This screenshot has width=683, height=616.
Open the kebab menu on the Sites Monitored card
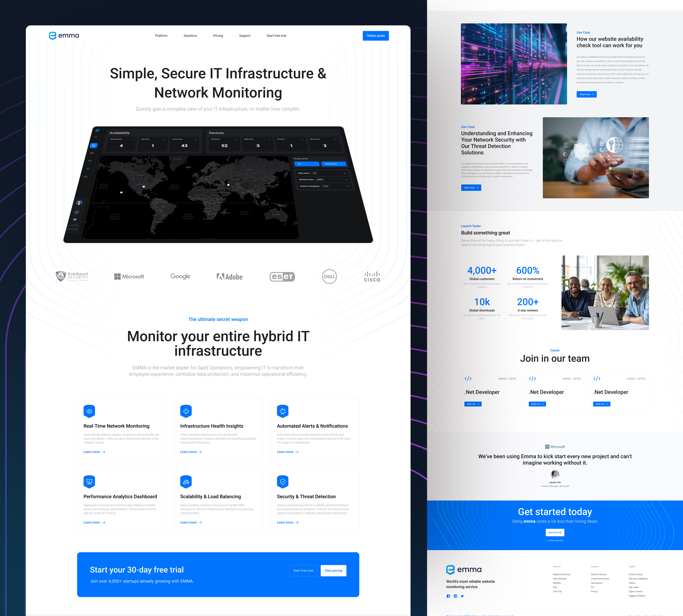[134, 139]
